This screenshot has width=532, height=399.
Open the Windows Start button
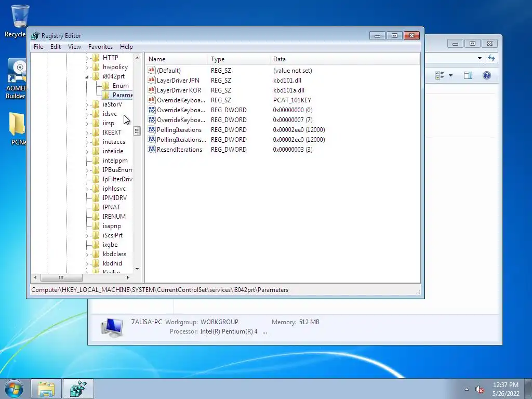coord(14,389)
